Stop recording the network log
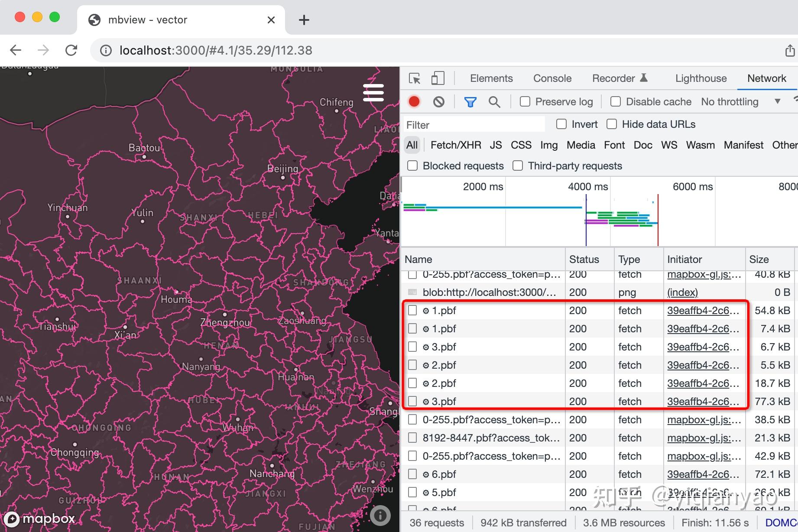The height and width of the screenshot is (532, 798). 414,101
